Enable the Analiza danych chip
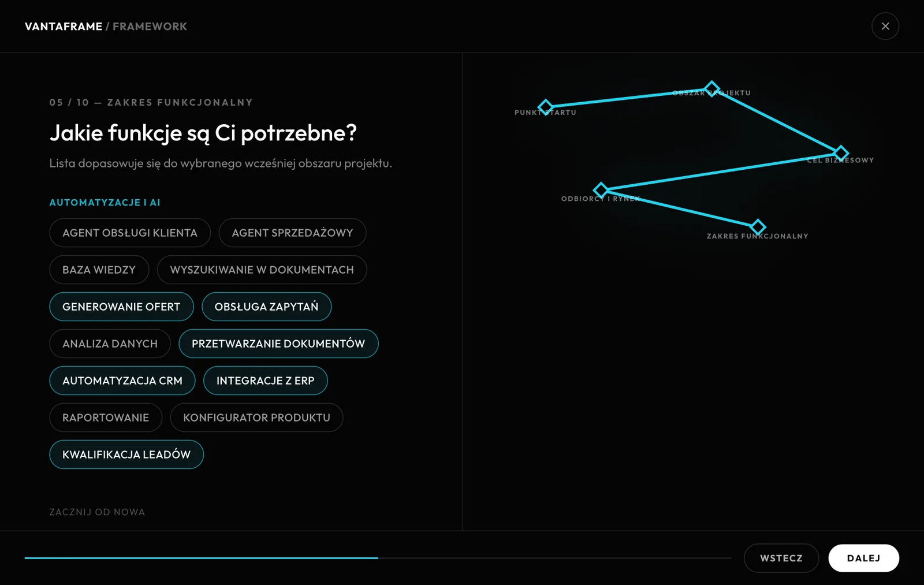Image resolution: width=924 pixels, height=585 pixels. click(x=110, y=344)
